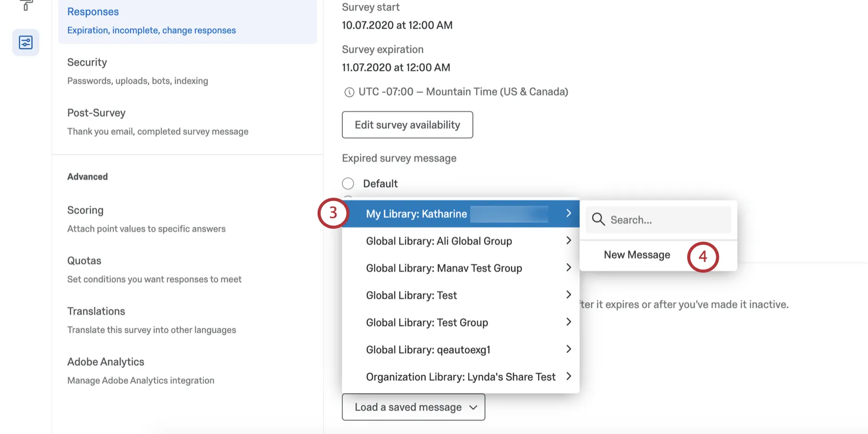Viewport: 868px width, 434px height.
Task: Expand Global Library: Ali Global Group arrow
Action: pos(568,240)
